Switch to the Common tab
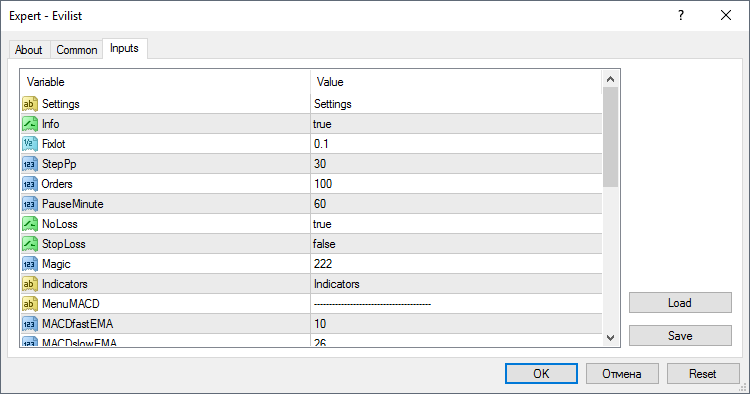Screen dimensions: 750x394 (77, 50)
